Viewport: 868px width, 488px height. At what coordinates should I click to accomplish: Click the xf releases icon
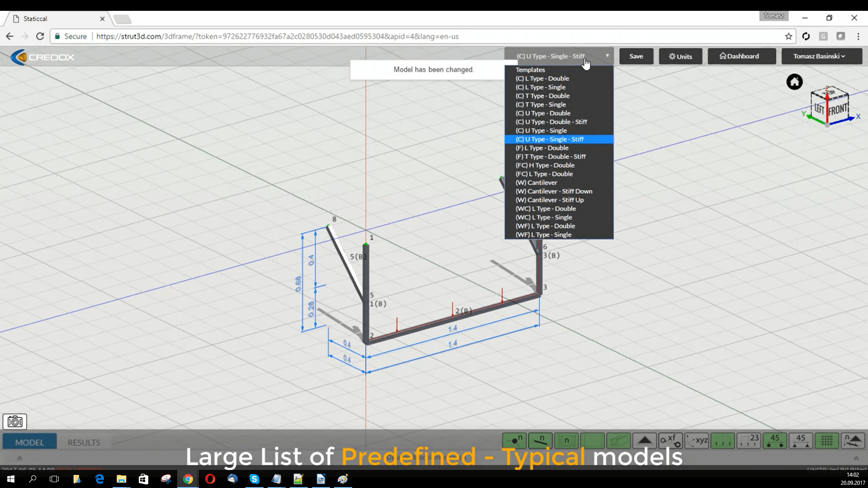click(670, 440)
